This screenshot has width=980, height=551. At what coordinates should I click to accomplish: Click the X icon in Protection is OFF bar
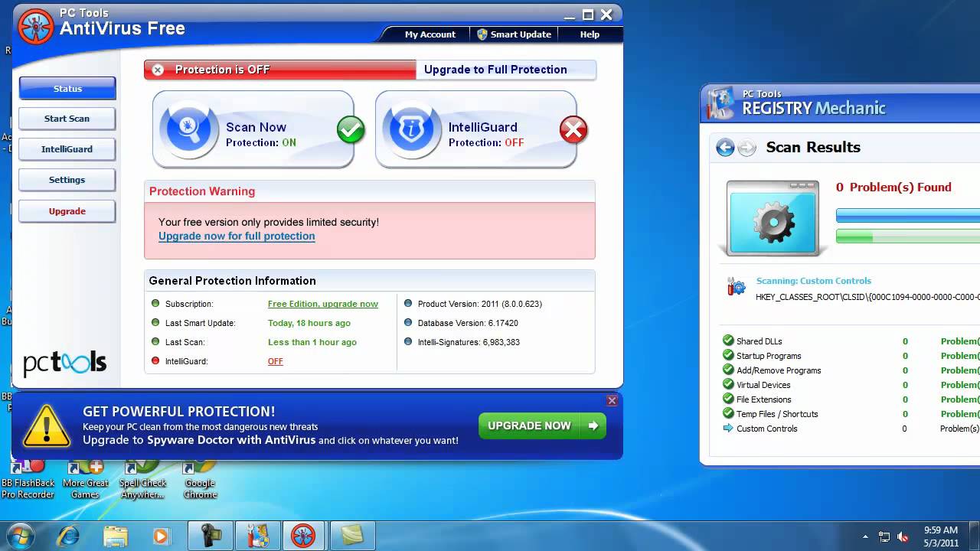click(158, 70)
